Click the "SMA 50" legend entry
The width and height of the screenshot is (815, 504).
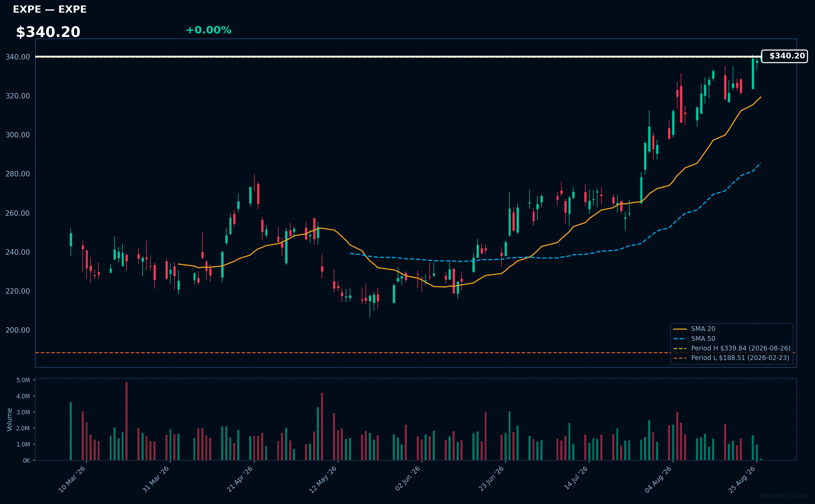tap(703, 339)
